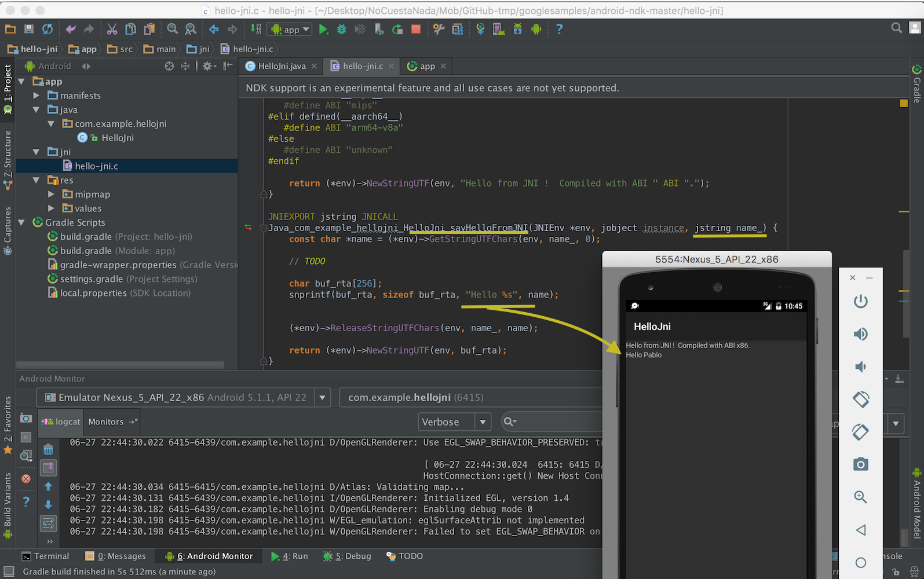
Task: Click the Undo arrow icon
Action: click(x=71, y=29)
